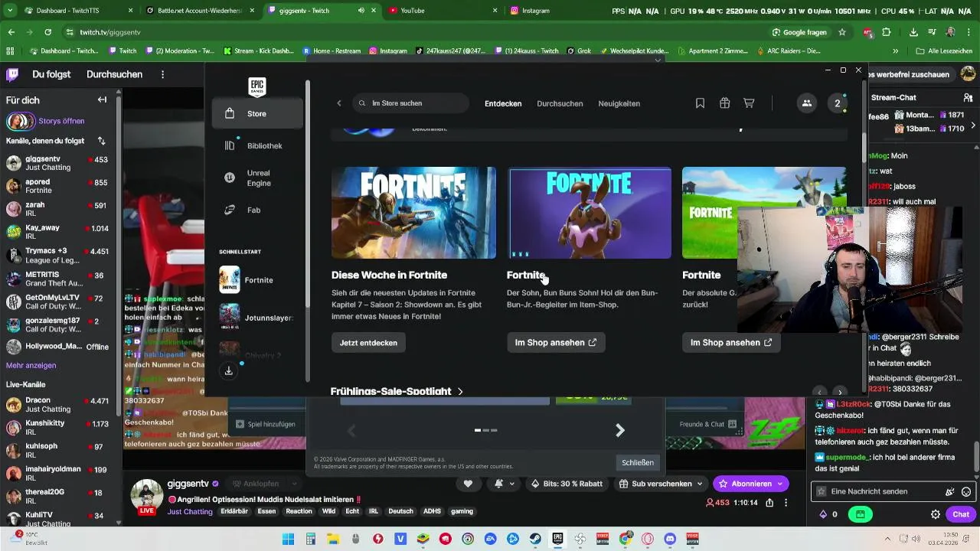Select Neuigkeiten tab in Epic store
Viewport: 980px width, 551px height.
[x=619, y=103]
